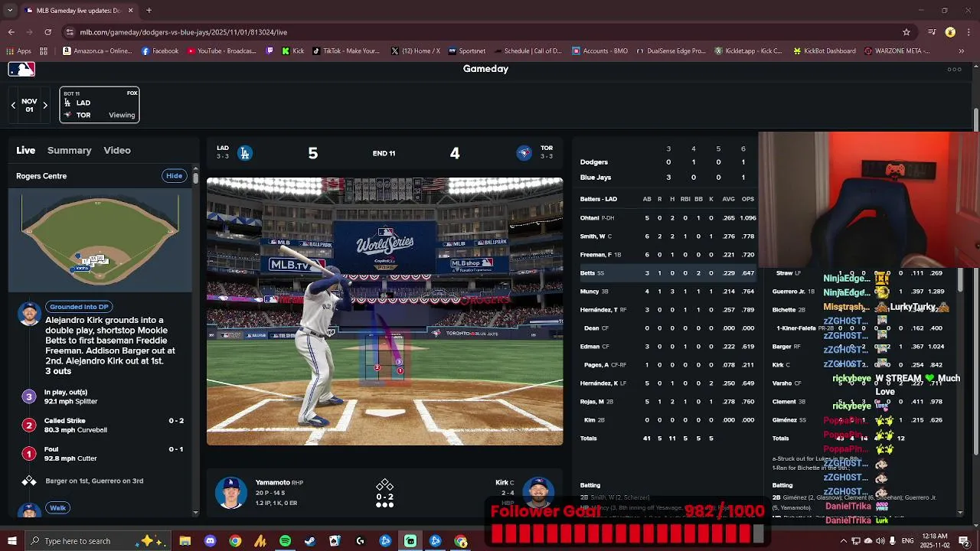Click the Yamamoto pitcher headshot
The width and height of the screenshot is (980, 551).
[230, 493]
